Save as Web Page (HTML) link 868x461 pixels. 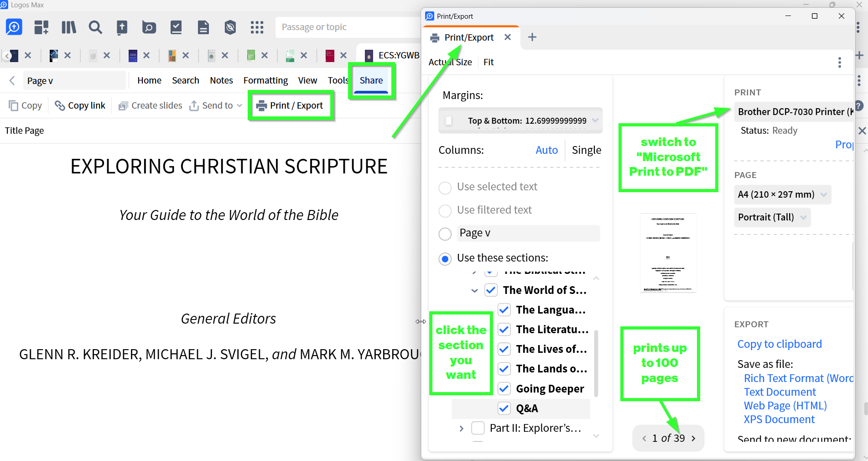(785, 406)
